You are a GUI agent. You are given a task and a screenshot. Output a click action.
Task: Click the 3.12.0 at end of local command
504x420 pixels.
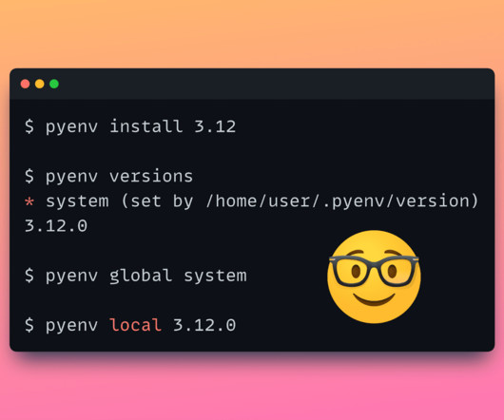204,325
